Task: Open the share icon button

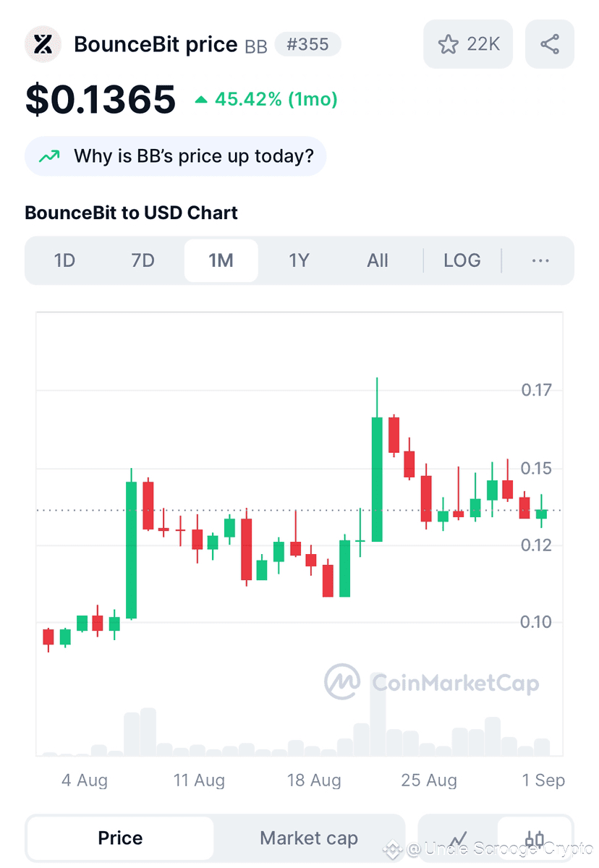Action: pos(550,44)
